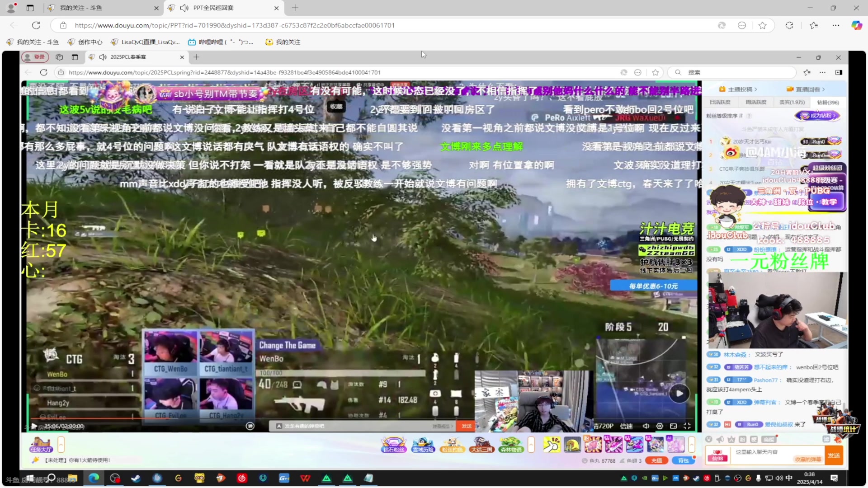
Task: Open the Copilot sidebar icon
Action: coord(856,25)
